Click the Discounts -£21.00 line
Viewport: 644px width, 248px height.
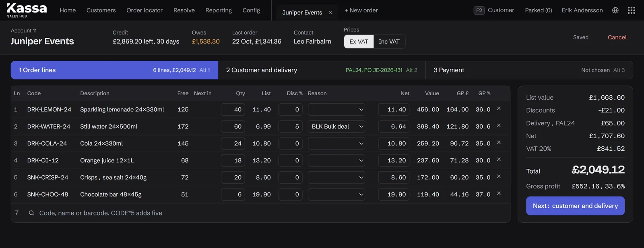(575, 110)
